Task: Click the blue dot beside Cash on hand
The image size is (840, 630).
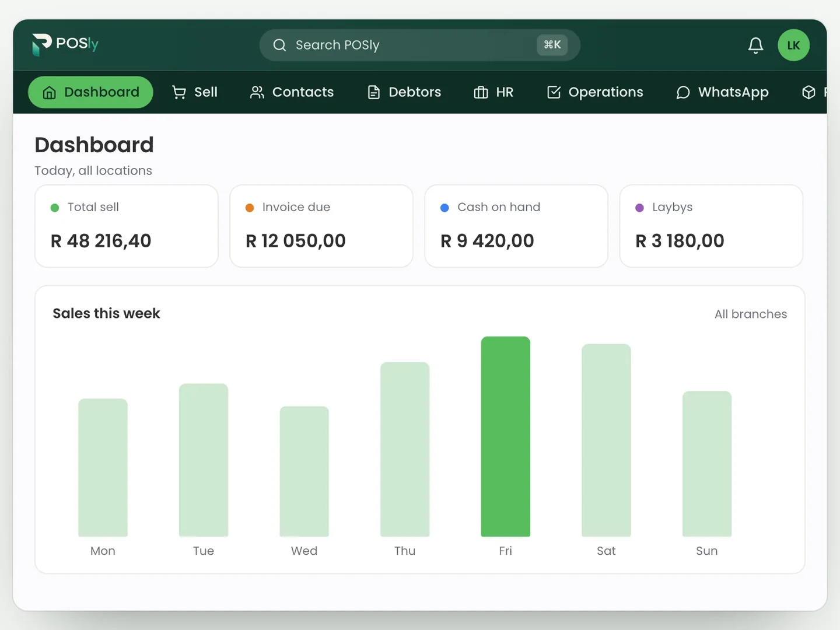Action: [444, 208]
